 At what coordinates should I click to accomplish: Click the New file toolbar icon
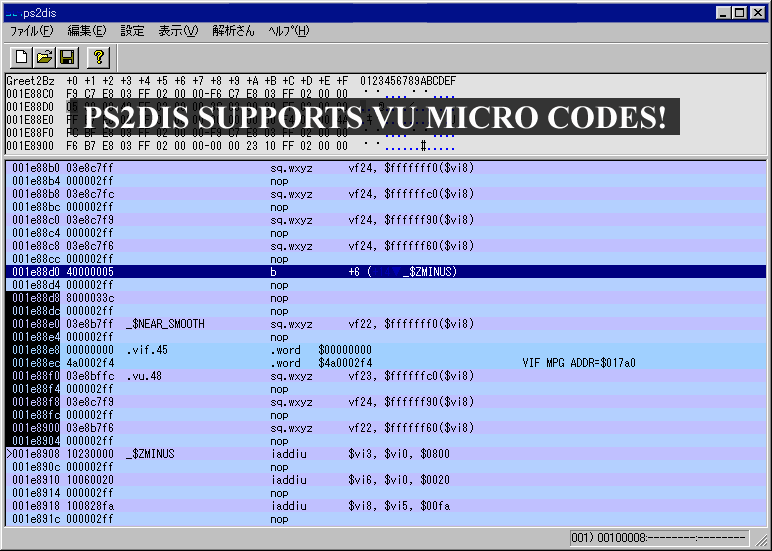22,58
